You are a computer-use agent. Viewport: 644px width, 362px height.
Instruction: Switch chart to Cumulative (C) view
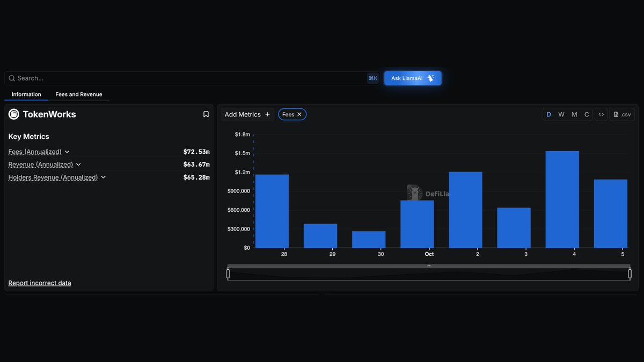point(587,114)
